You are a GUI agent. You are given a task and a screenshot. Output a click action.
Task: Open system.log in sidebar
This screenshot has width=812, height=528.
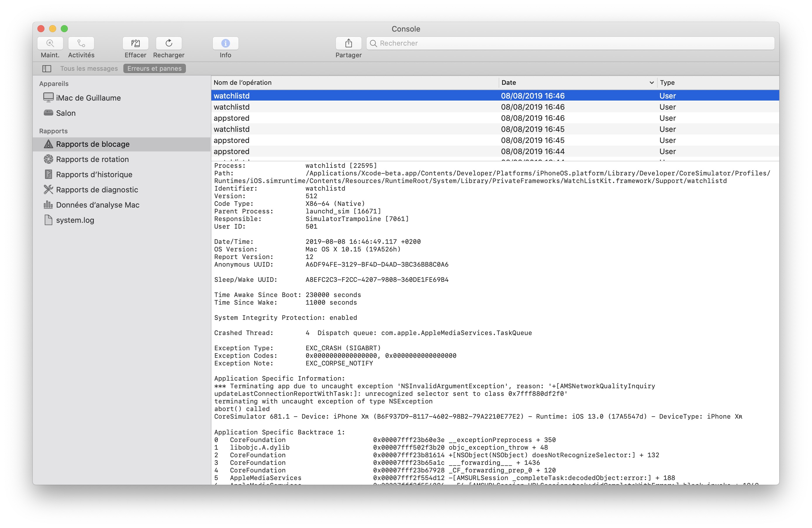(122, 220)
